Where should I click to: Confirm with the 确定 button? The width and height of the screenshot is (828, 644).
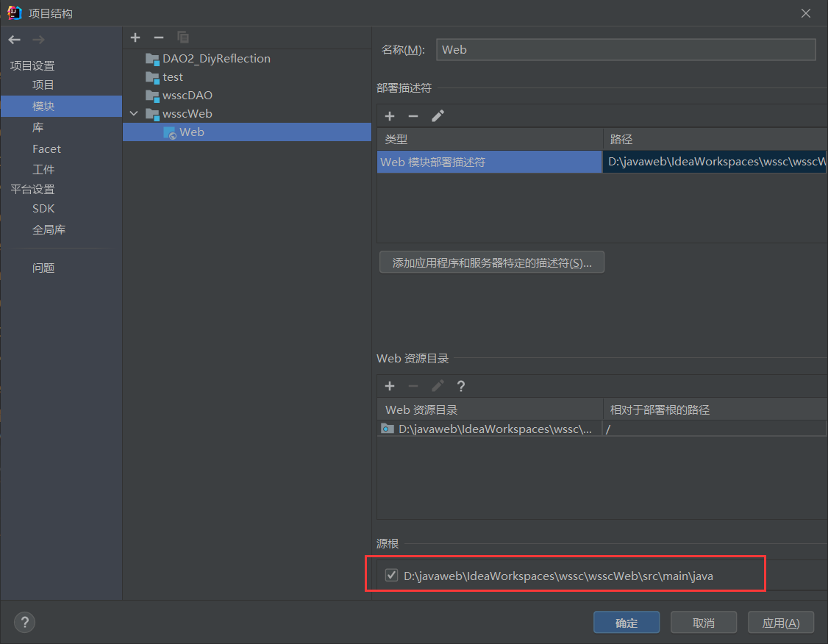point(627,623)
